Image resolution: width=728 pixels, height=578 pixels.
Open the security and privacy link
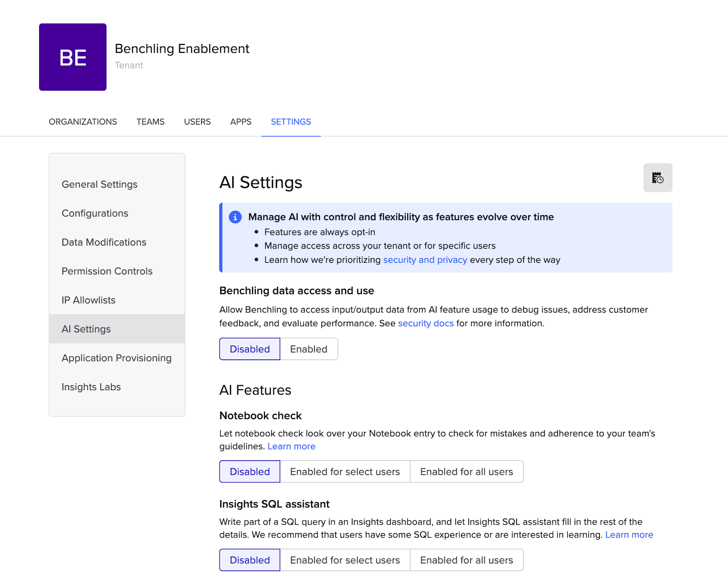(425, 260)
